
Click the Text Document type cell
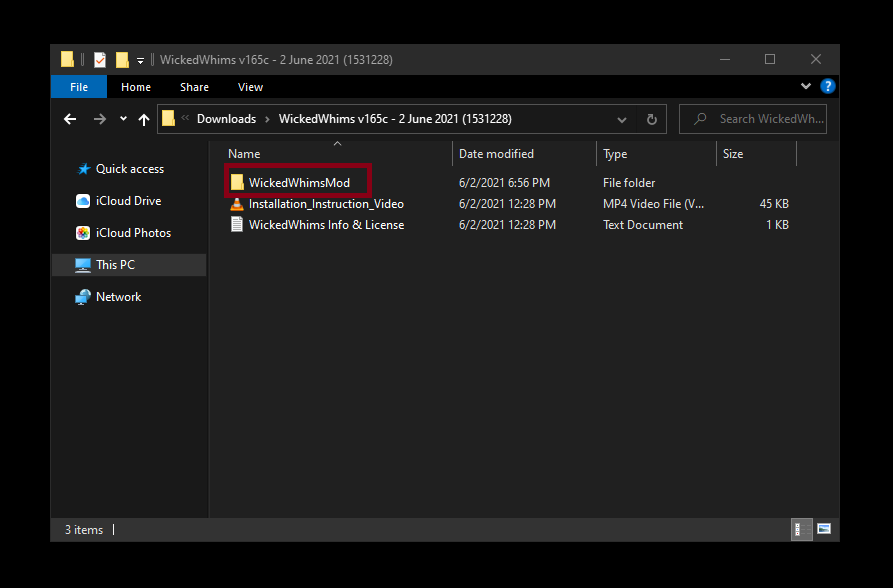coord(642,224)
